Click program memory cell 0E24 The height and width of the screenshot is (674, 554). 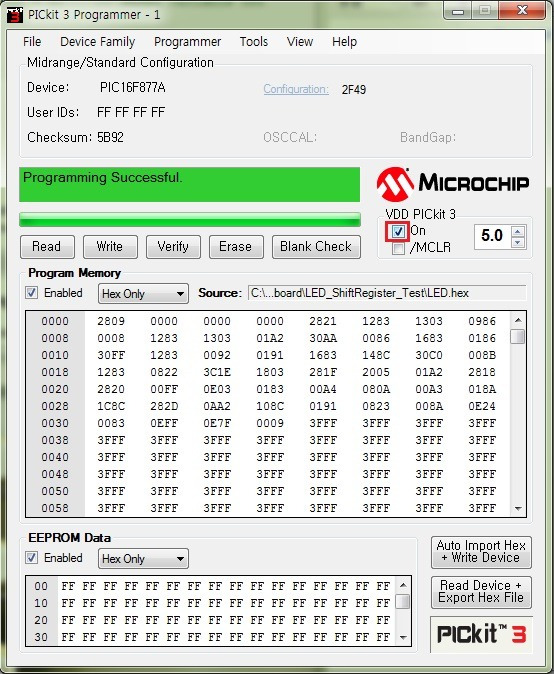[482, 406]
